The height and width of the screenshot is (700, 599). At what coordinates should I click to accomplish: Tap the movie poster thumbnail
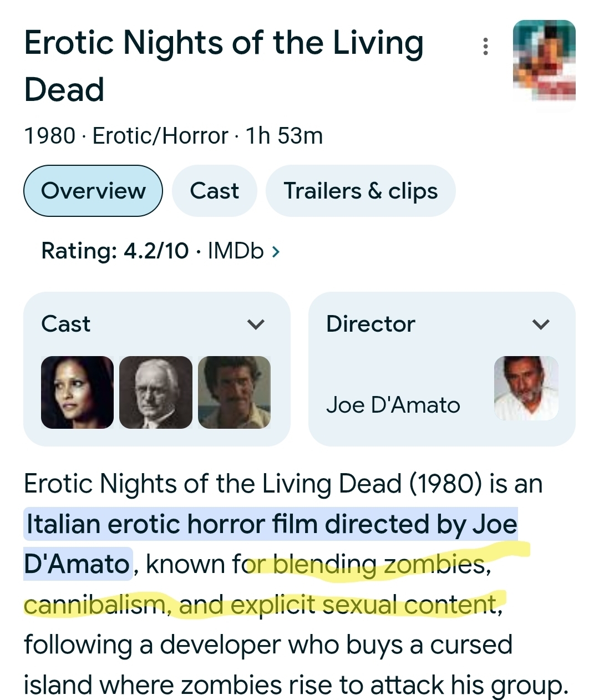click(x=544, y=60)
